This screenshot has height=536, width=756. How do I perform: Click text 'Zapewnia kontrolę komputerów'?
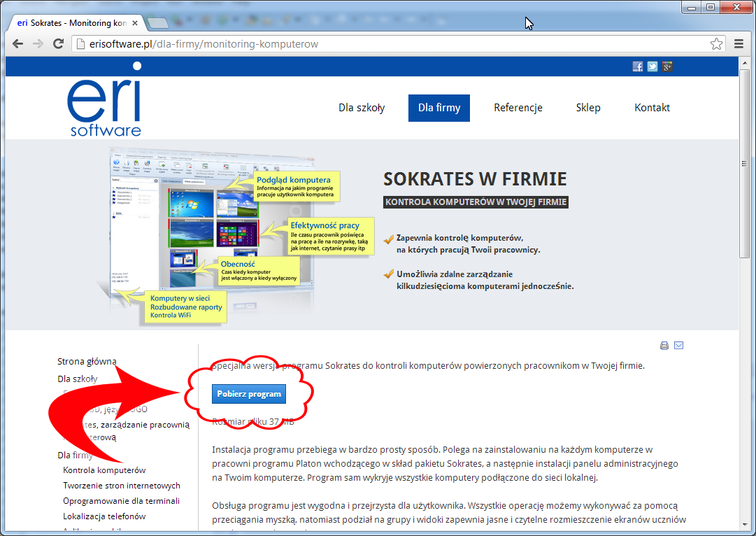tap(459, 238)
